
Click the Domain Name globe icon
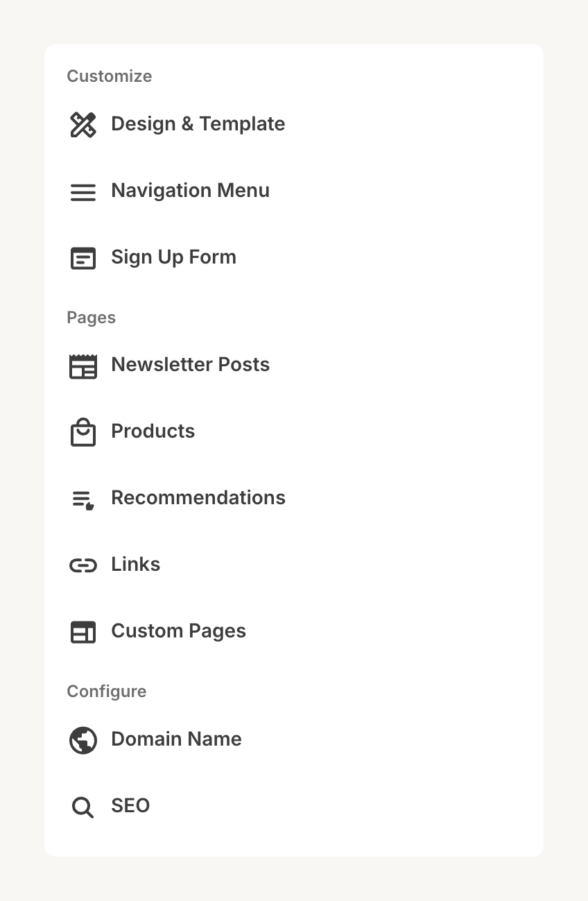coord(83,740)
